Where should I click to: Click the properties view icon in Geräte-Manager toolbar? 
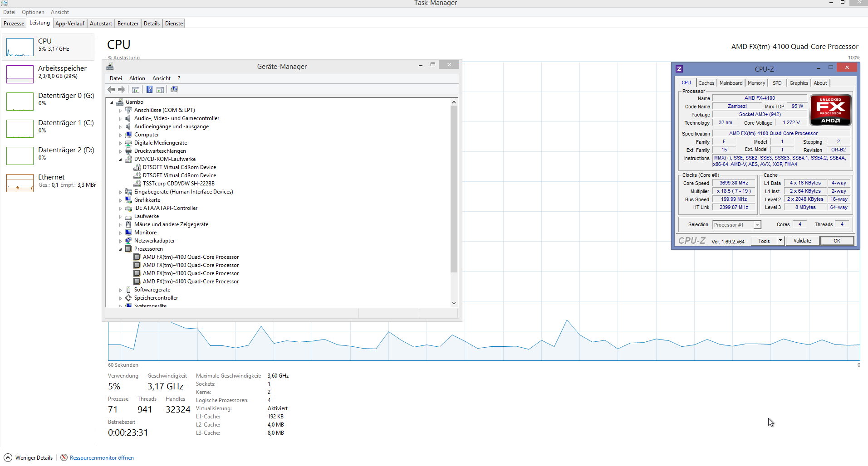click(136, 90)
